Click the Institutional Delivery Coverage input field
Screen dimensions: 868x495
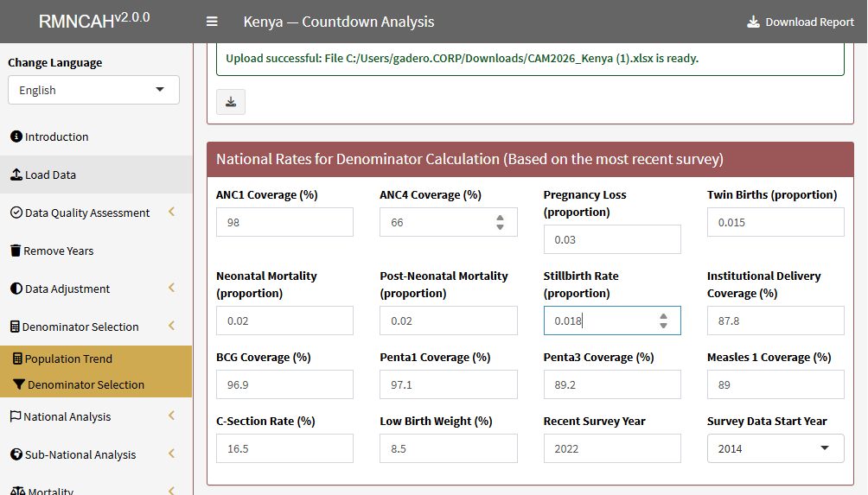coord(775,320)
